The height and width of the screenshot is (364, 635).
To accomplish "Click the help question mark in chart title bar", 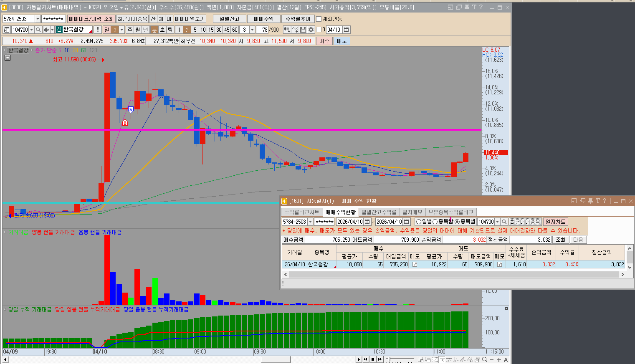I will pos(481,7).
